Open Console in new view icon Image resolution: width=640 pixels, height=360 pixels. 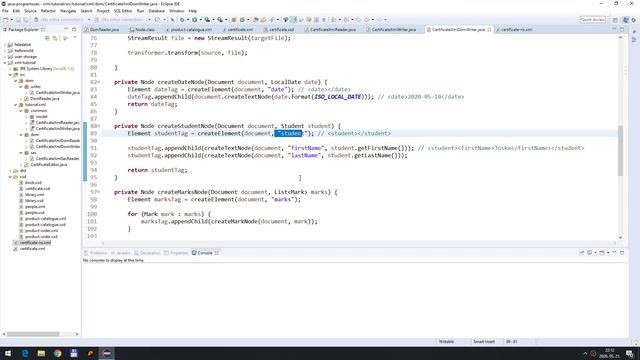(x=602, y=253)
